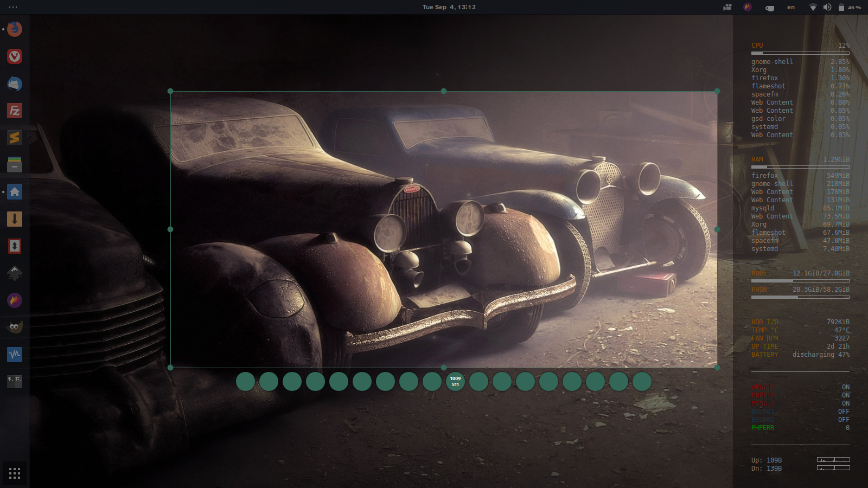Click the left-middle edge handle of the selection
The image size is (868, 488).
click(170, 229)
